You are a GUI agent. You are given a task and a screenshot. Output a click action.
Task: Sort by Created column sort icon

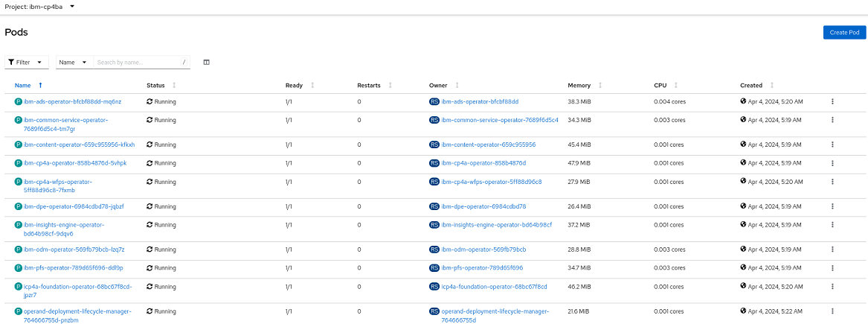click(771, 86)
